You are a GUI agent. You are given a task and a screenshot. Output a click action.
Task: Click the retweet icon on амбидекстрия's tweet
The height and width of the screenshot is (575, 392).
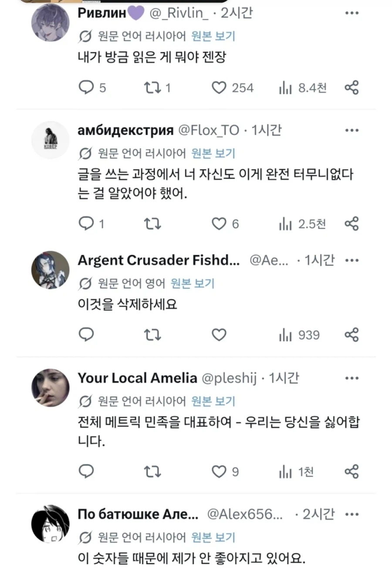click(x=152, y=223)
